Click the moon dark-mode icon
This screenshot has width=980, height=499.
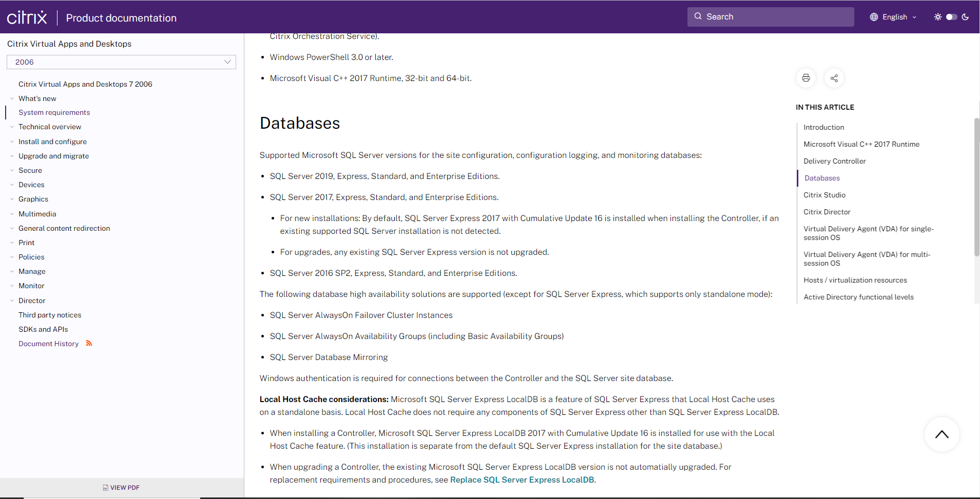coord(965,17)
